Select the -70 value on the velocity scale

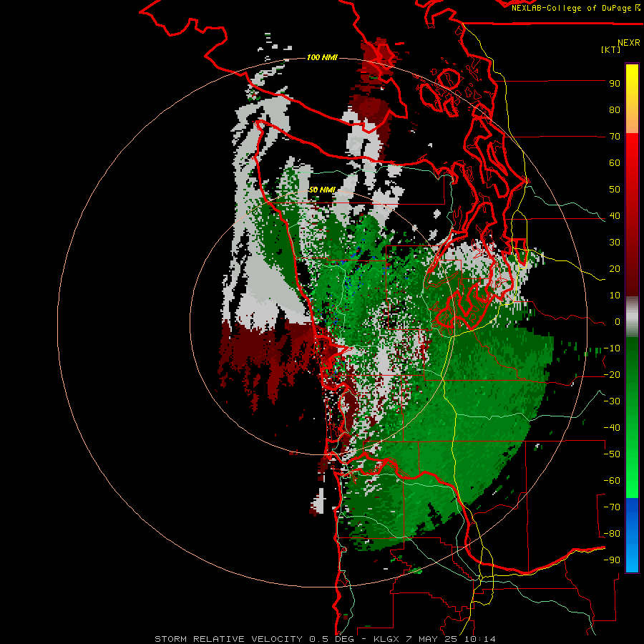pos(612,507)
